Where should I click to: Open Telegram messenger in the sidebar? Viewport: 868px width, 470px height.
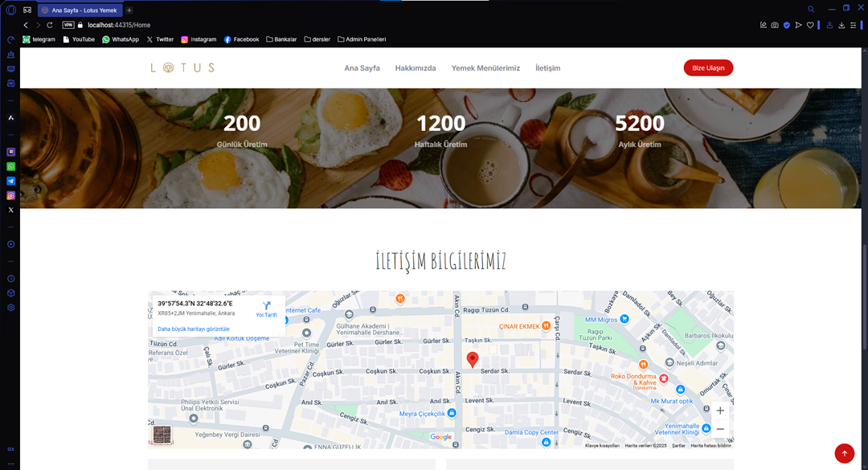[11, 181]
